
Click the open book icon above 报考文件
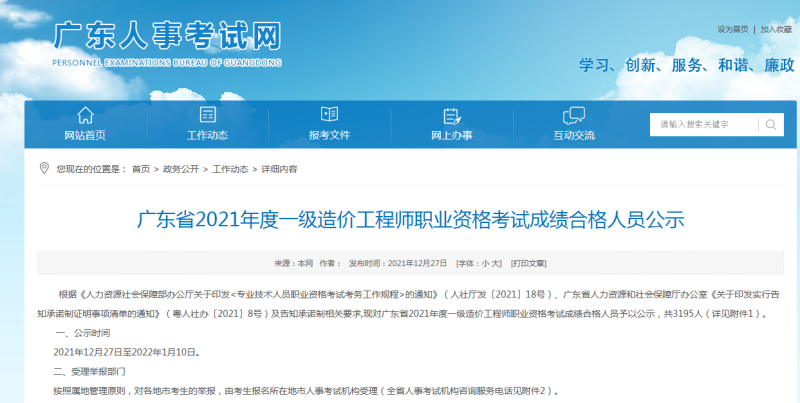[x=329, y=114]
